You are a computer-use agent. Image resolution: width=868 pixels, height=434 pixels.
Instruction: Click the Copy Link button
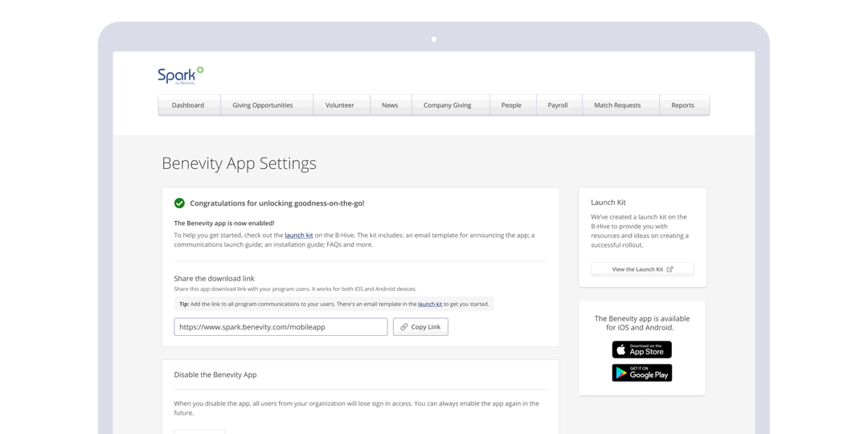coord(420,327)
